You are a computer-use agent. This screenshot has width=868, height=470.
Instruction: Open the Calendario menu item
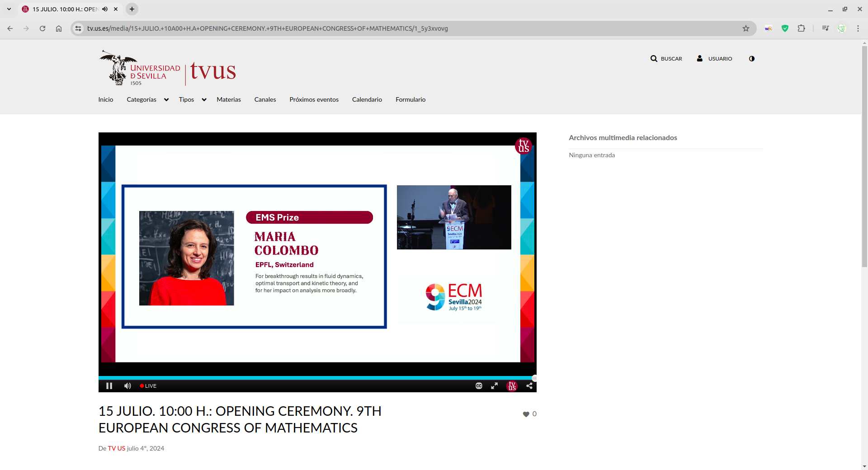coord(367,100)
